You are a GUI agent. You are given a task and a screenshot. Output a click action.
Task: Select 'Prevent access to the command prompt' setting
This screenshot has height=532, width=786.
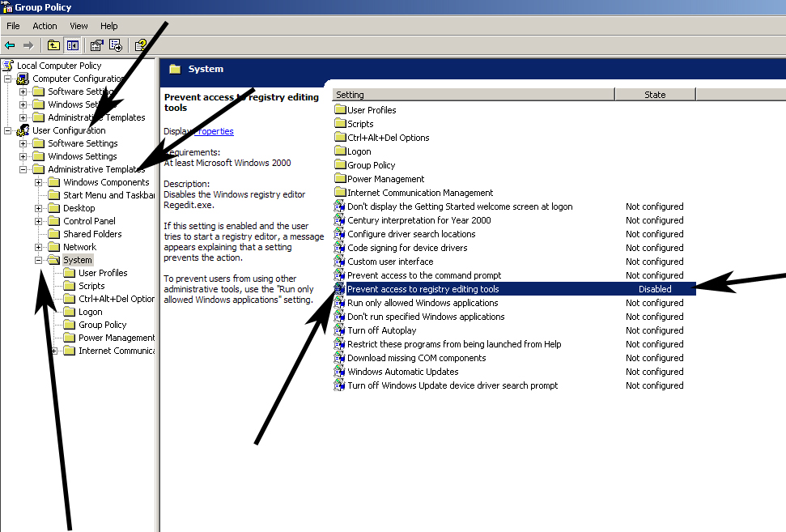pyautogui.click(x=423, y=275)
